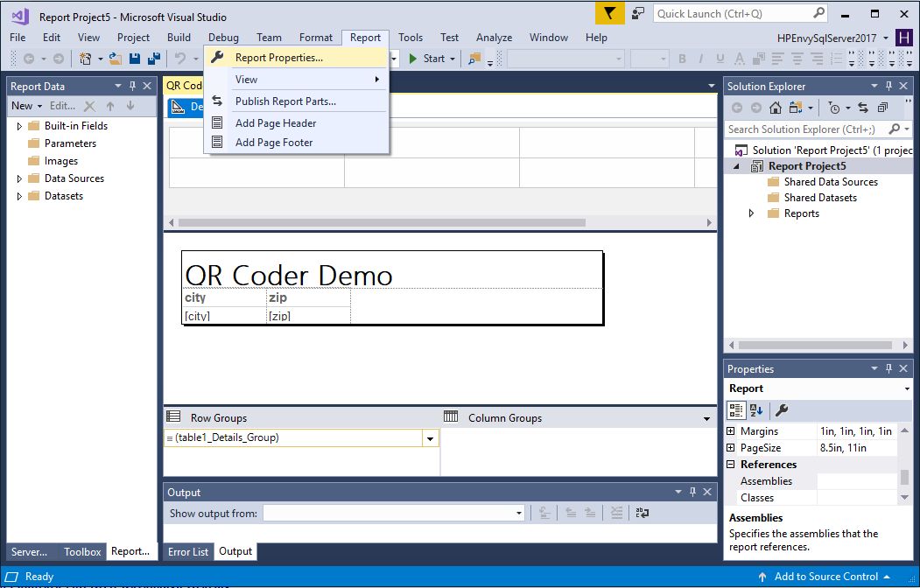This screenshot has height=588, width=920.
Task: Expand the Built-in Fields folder
Action: point(19,126)
